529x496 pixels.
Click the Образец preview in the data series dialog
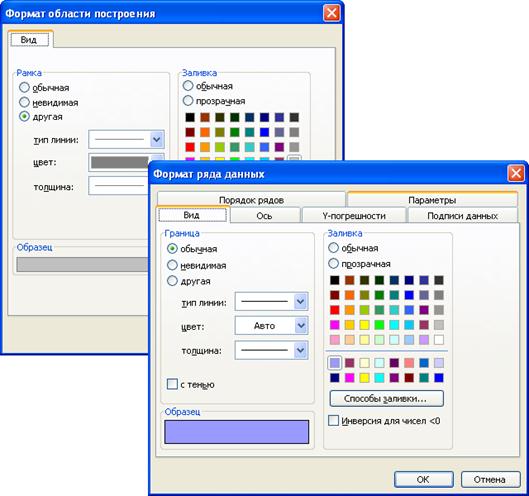(x=236, y=432)
